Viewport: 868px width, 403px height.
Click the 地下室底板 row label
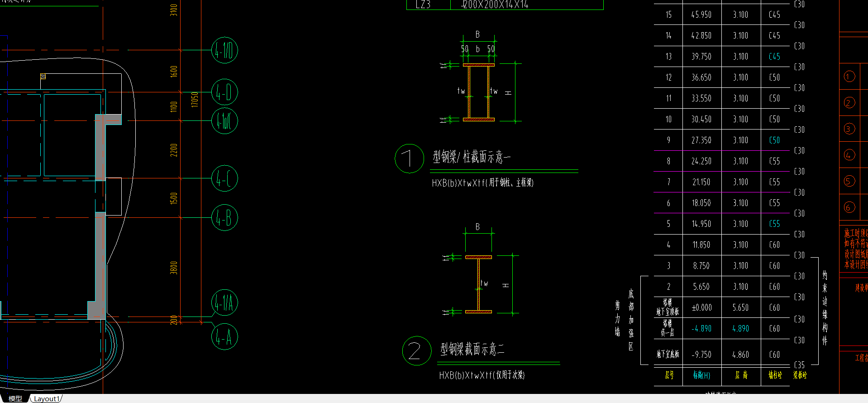coord(668,355)
